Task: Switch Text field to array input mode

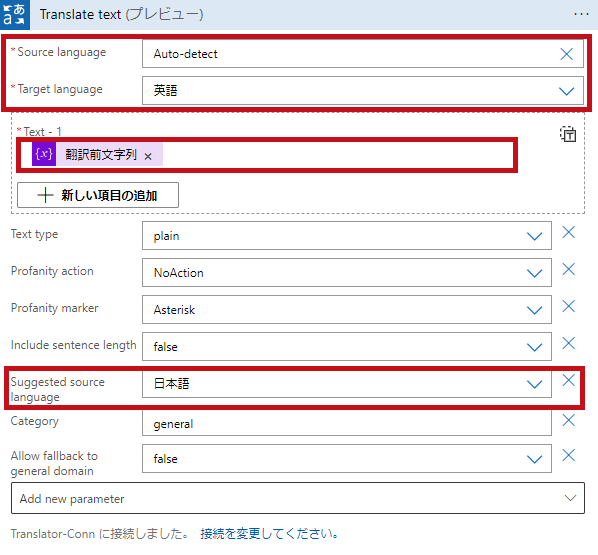Action: [x=568, y=134]
